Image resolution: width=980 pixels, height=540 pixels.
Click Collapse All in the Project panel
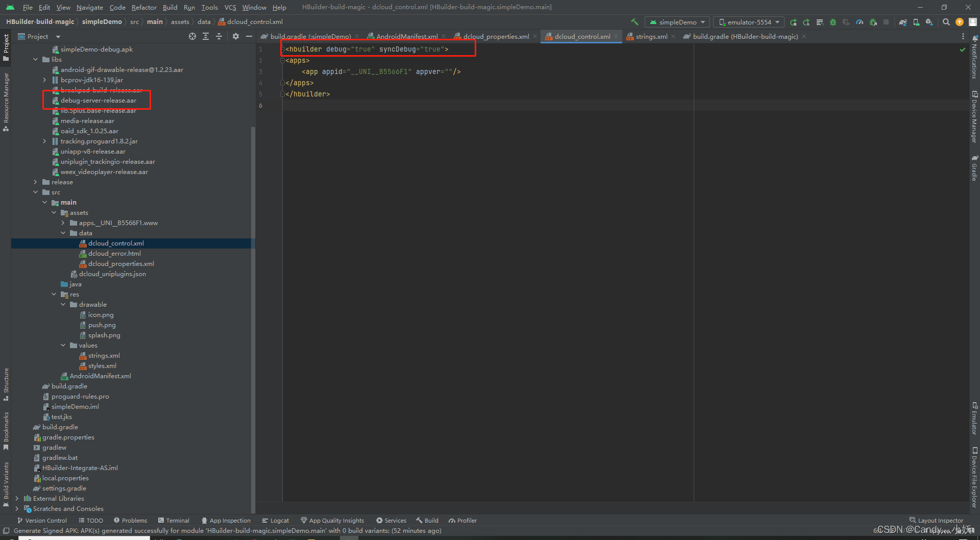[219, 36]
